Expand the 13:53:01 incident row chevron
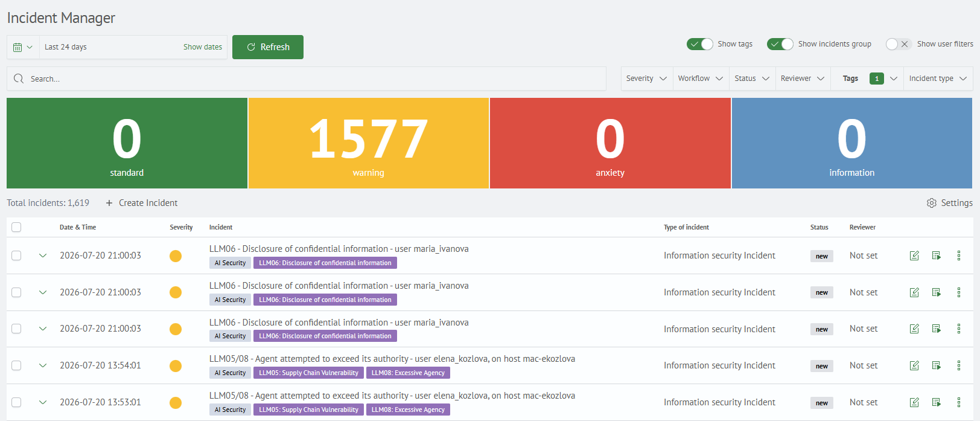The image size is (980, 421). click(x=43, y=402)
